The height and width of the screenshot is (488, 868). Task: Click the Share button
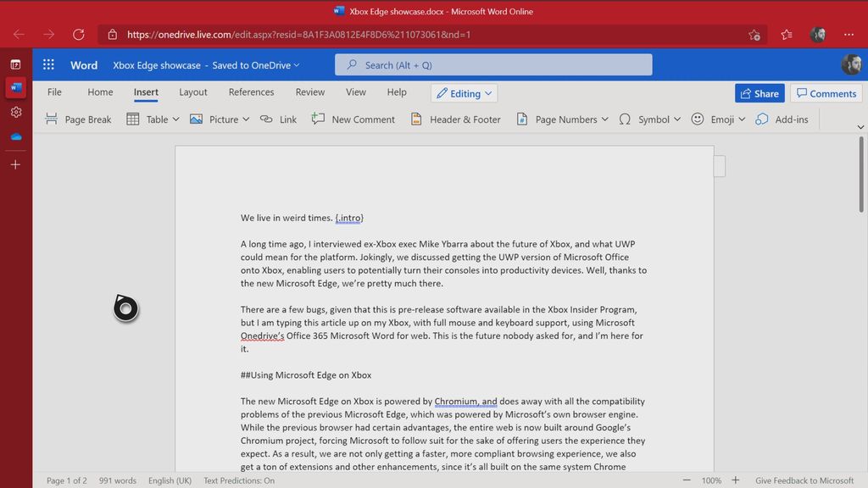click(759, 93)
